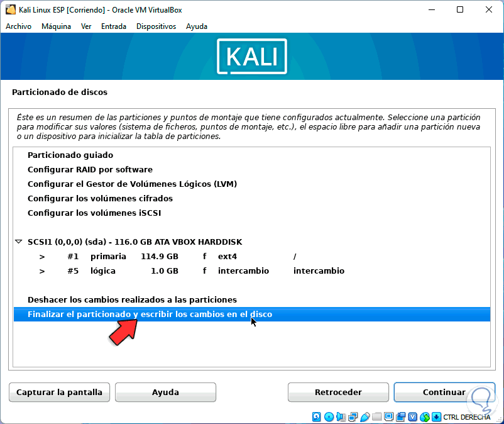Open the Ayuda menu in menu bar

point(197,26)
